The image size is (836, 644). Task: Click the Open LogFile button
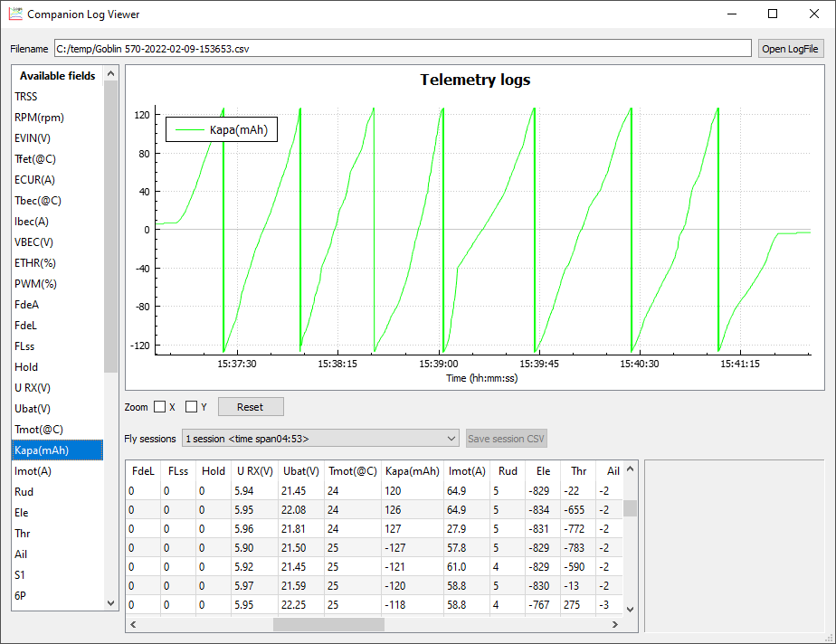pos(790,48)
